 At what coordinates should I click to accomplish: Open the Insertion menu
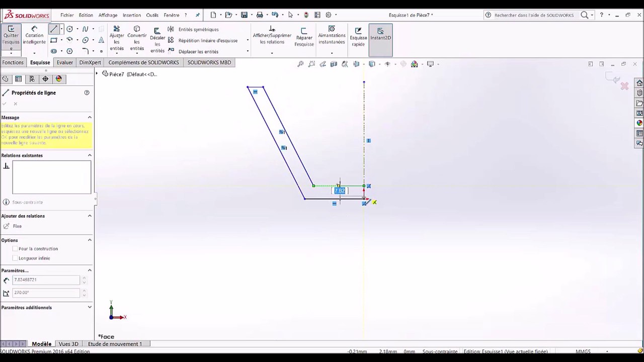click(x=132, y=15)
